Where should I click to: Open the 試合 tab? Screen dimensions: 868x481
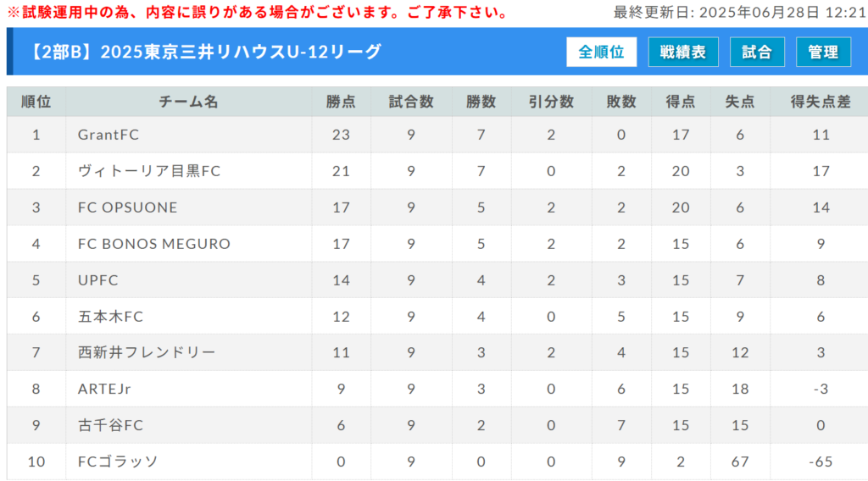[x=757, y=52]
